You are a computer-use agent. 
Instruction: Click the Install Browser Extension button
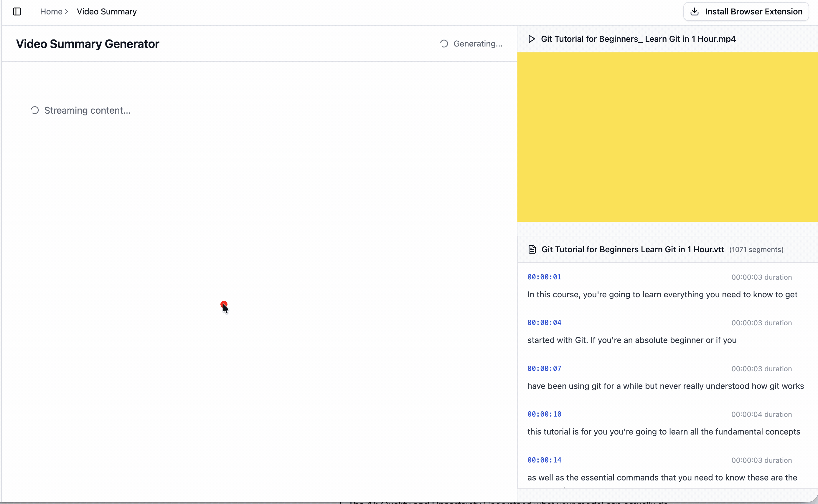(746, 11)
